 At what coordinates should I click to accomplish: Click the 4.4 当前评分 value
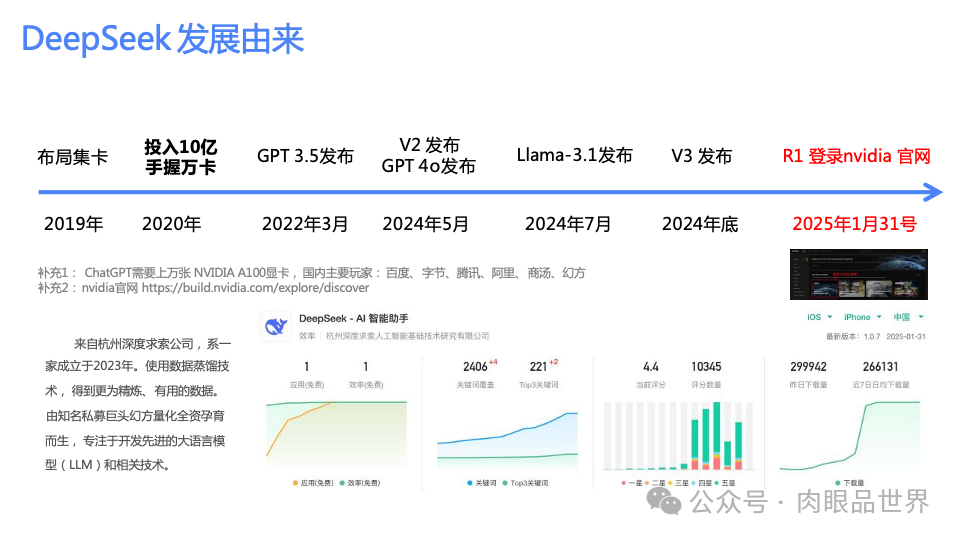click(651, 367)
